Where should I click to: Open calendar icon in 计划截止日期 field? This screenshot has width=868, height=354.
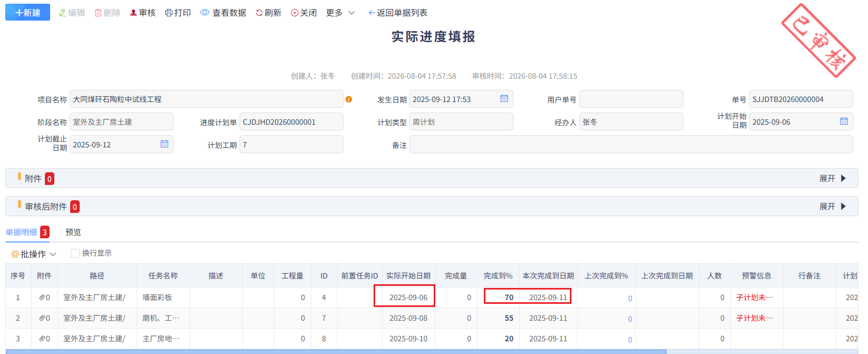[165, 144]
